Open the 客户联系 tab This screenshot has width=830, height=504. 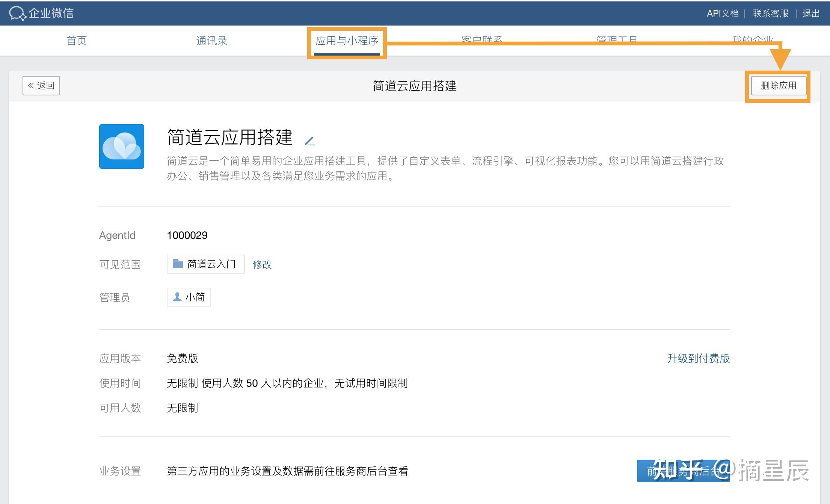point(481,38)
